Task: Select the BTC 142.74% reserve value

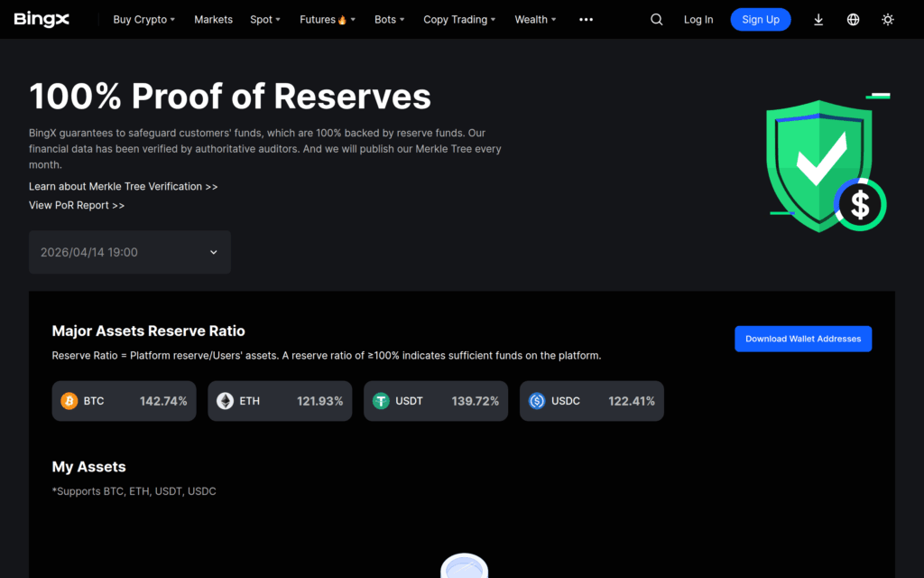Action: click(163, 401)
